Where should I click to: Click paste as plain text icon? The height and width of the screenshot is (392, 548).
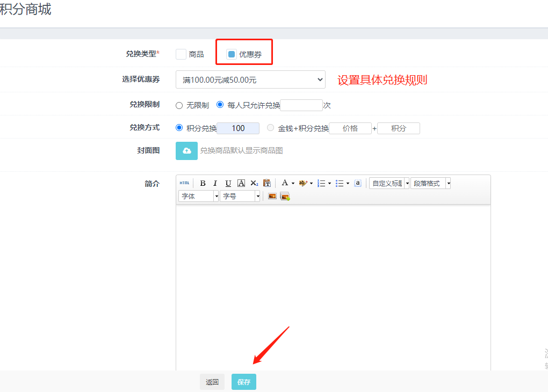tap(267, 183)
